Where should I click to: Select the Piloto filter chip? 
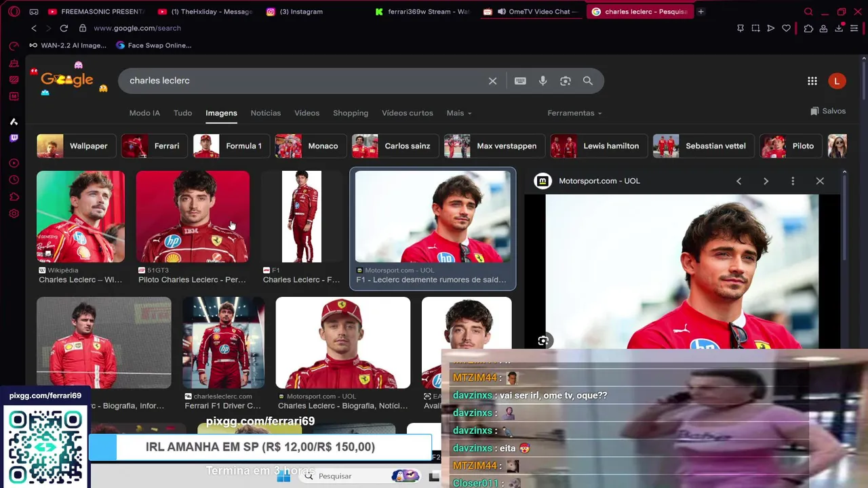[791, 146]
